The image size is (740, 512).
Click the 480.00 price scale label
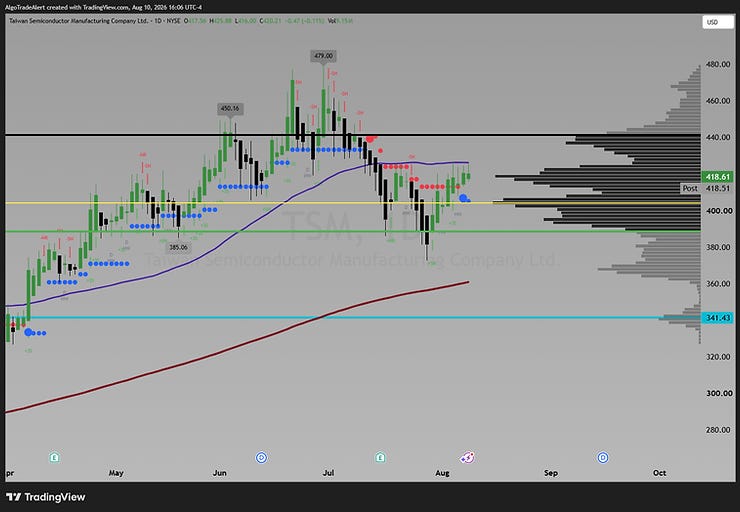pos(718,64)
